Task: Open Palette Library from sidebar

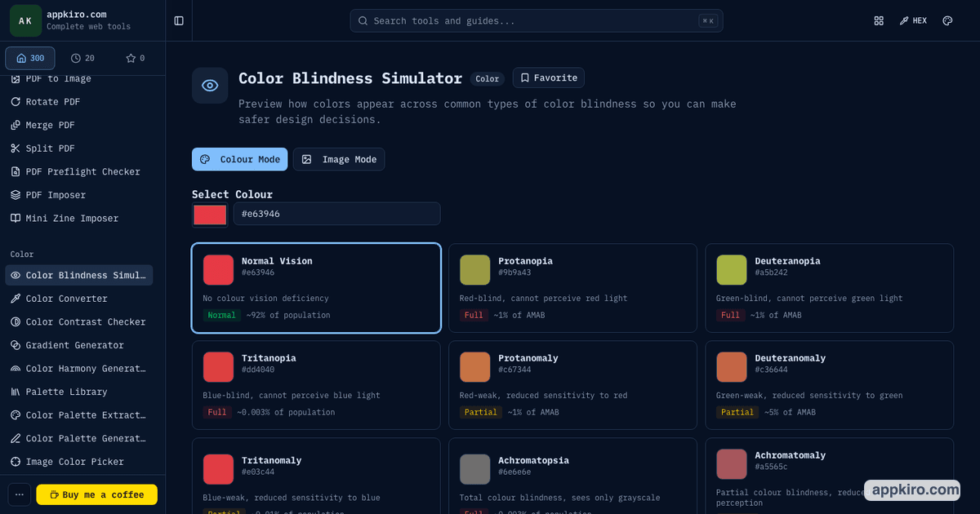Action: 79,392
